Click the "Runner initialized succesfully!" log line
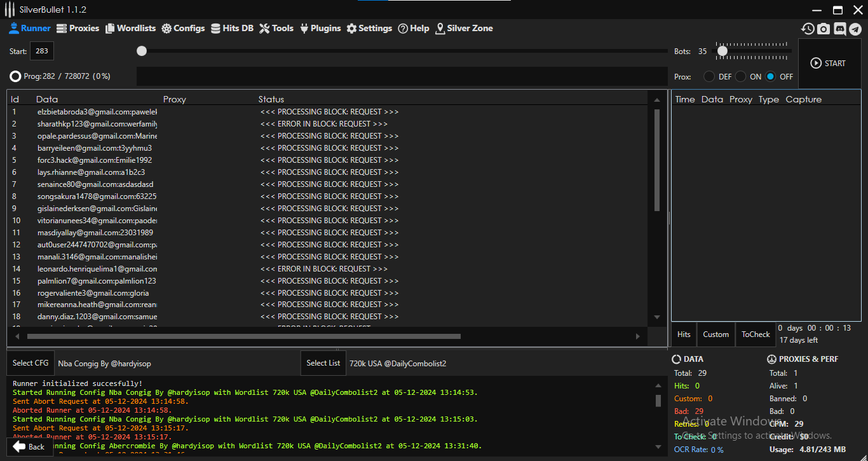Viewport: 868px width, 461px height. pyautogui.click(x=78, y=383)
